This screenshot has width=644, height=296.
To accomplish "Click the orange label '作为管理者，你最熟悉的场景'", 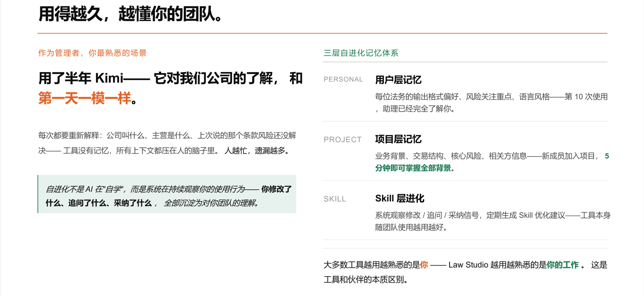I will click(92, 53).
